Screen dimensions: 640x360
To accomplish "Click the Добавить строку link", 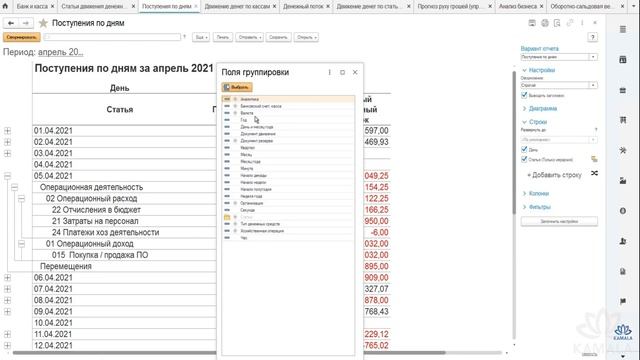I will pyautogui.click(x=554, y=175).
